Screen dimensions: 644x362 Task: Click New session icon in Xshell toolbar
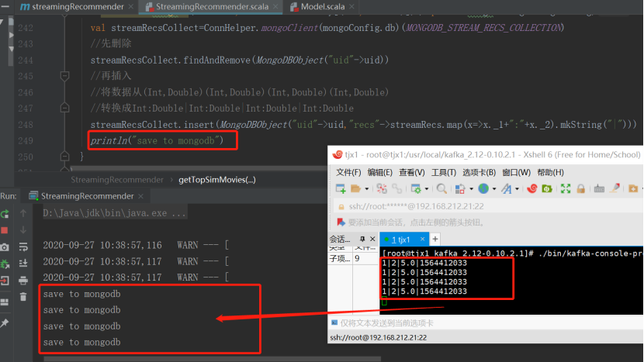(341, 189)
